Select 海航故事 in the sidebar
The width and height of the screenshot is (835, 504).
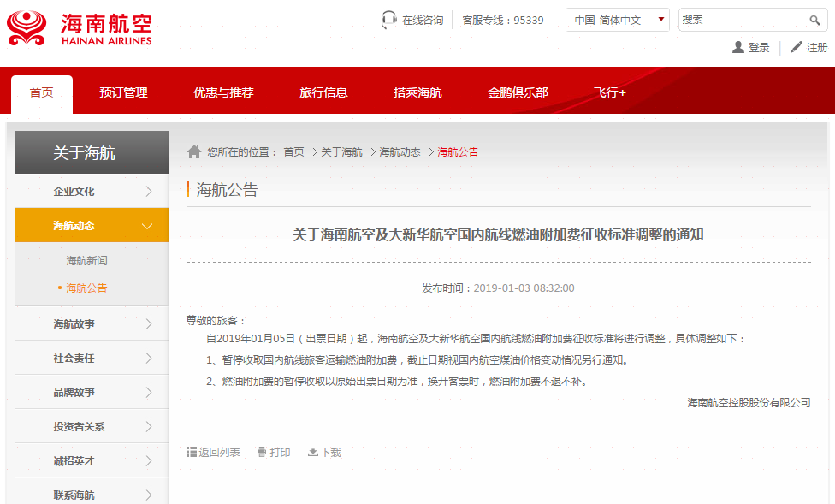[74, 324]
